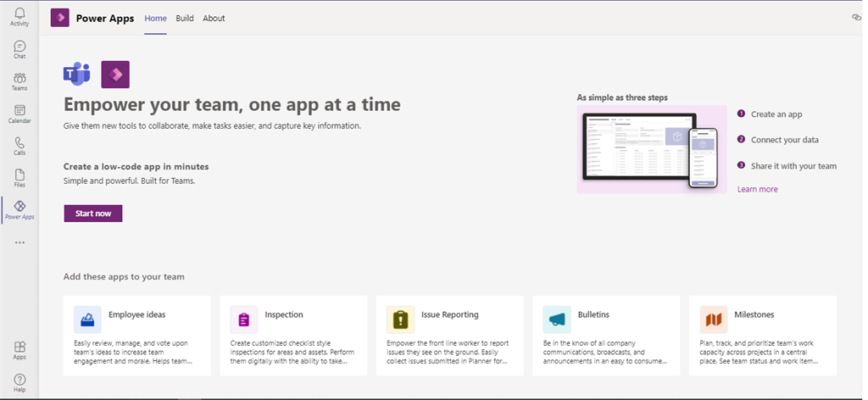Image resolution: width=868 pixels, height=400 pixels.
Task: Open the Chat icon in sidebar
Action: click(x=20, y=46)
